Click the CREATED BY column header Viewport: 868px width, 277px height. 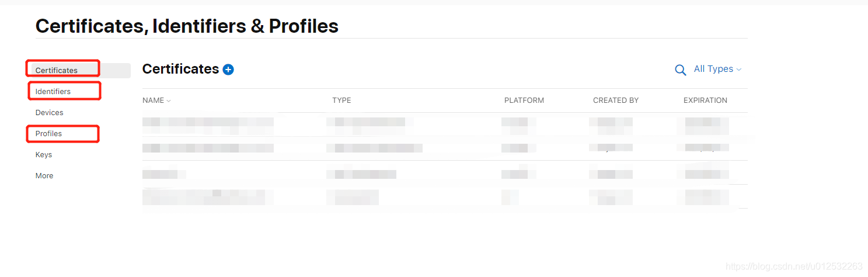coord(615,101)
